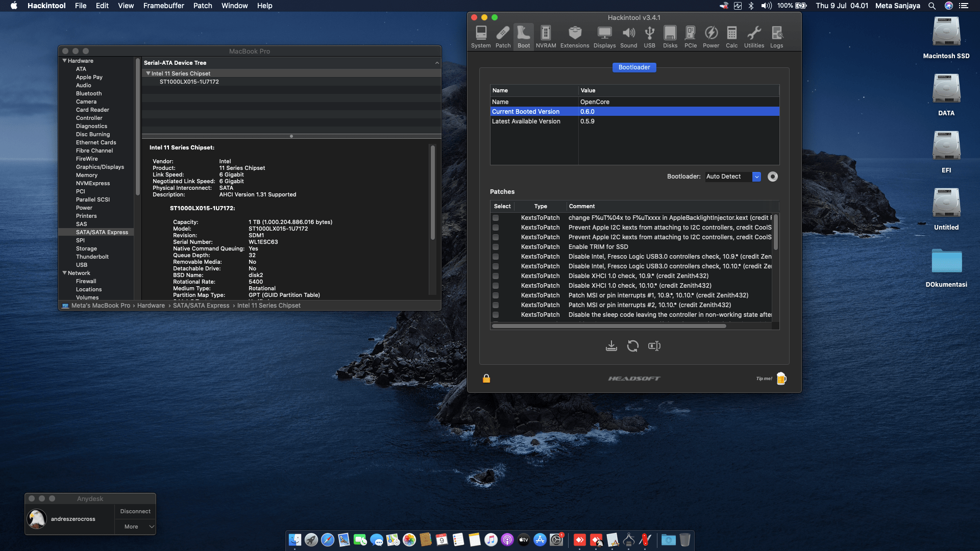Tick checkbox for Disable XHCI 1.0 check 10.10.* patch
This screenshot has height=551, width=980.
coord(495,286)
